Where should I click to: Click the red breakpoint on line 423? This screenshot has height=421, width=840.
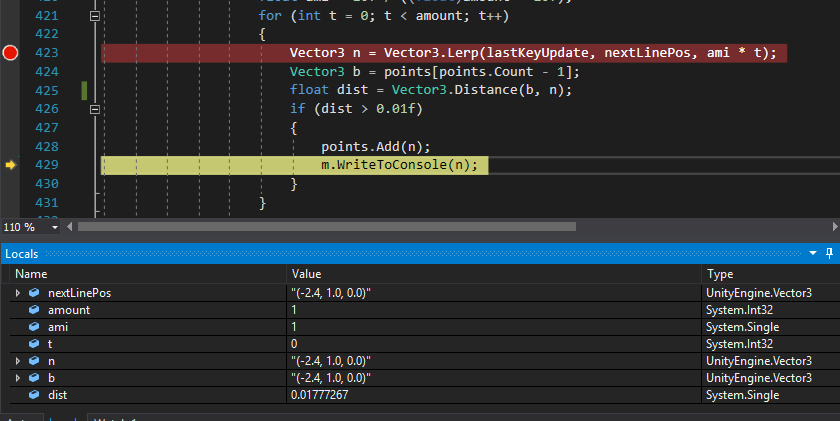[x=11, y=53]
